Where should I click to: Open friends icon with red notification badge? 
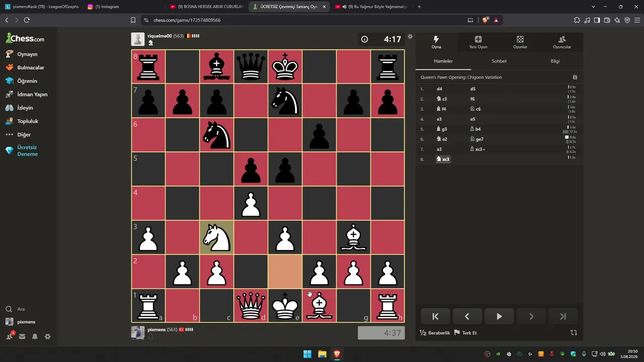coord(10,336)
